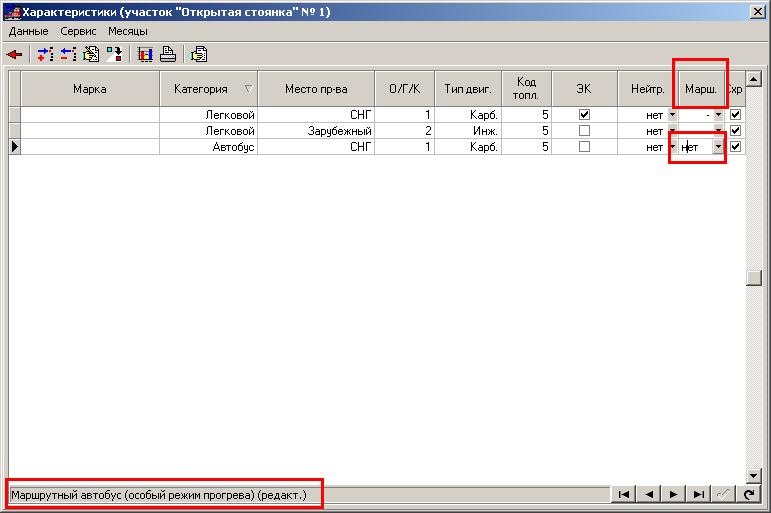Click the Марка cell in Автобус row
This screenshot has height=513, width=771.
tap(90, 147)
